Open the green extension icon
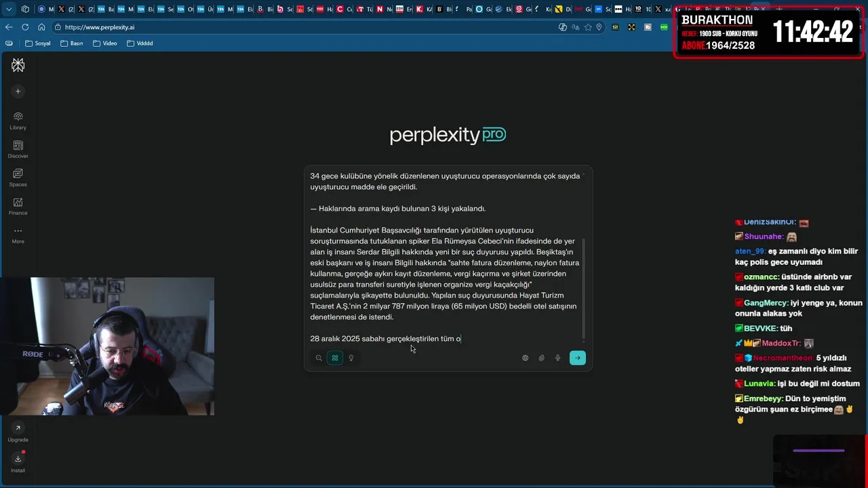This screenshot has width=868, height=488. point(664,27)
